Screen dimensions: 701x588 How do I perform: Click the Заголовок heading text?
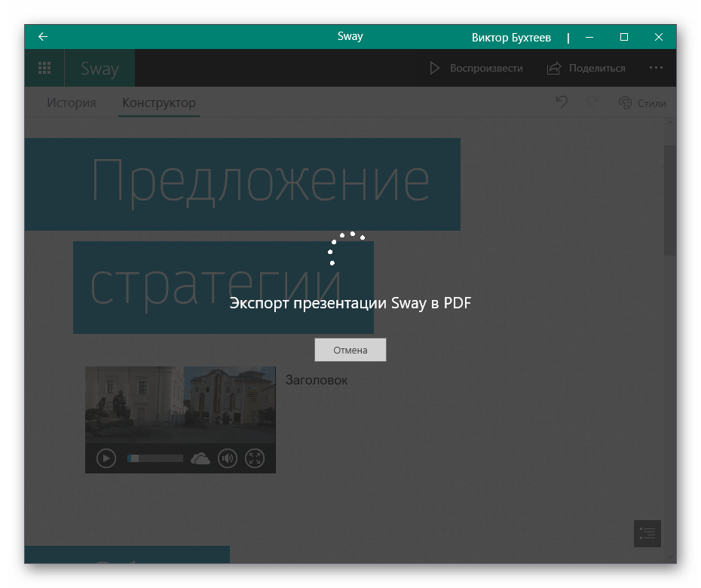coord(317,380)
